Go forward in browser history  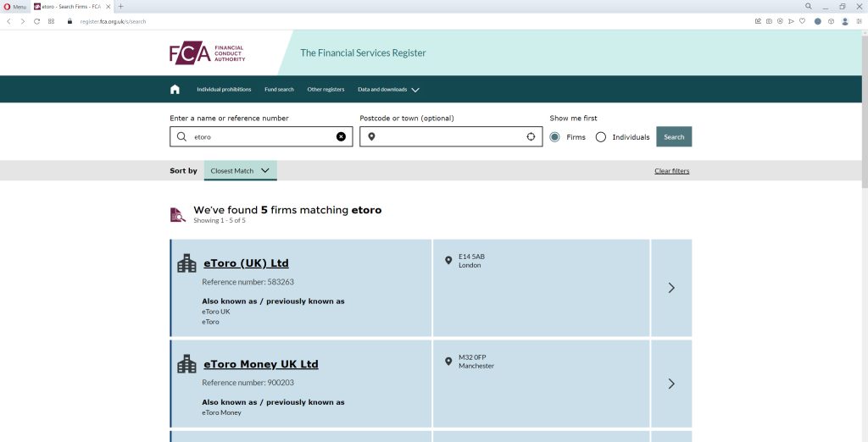[x=23, y=21]
